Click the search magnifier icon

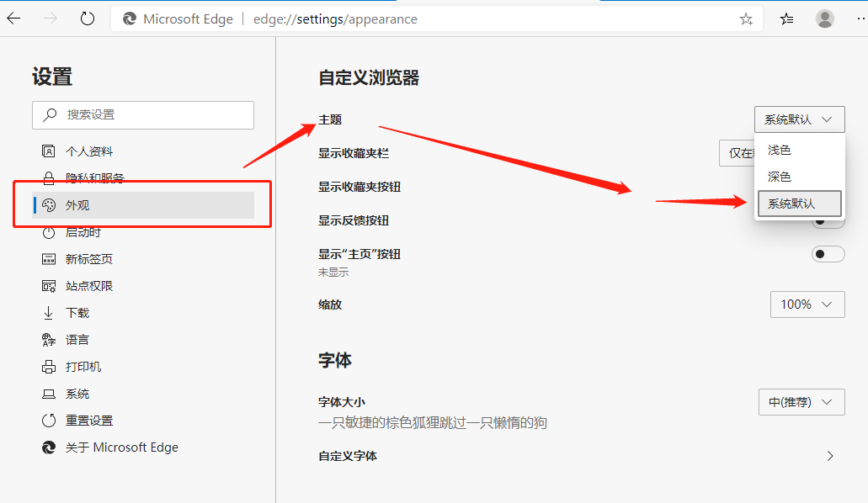(51, 114)
